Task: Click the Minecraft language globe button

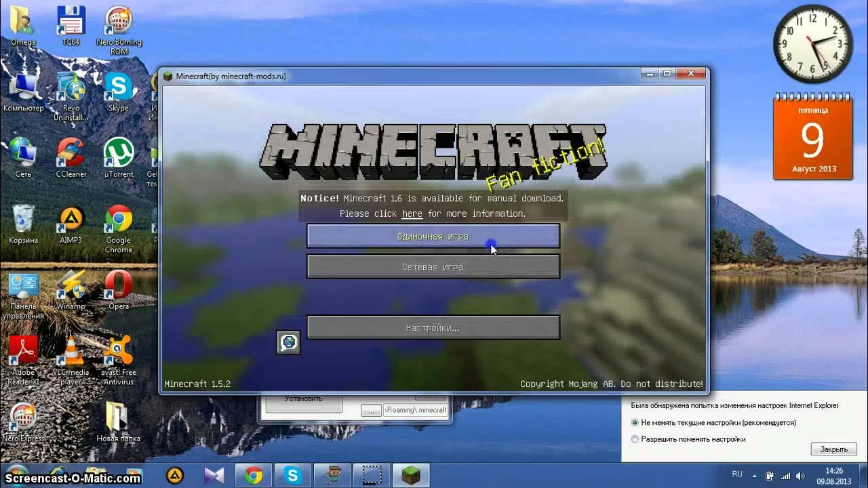Action: click(x=289, y=342)
